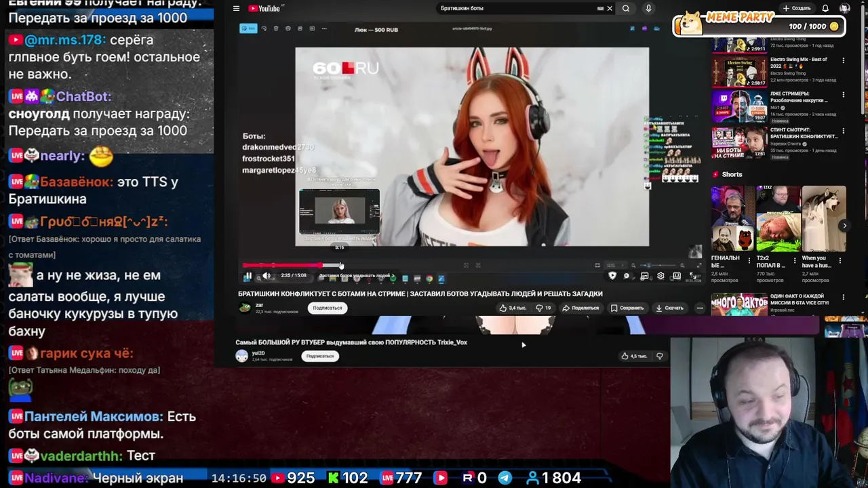Like the Trixie_Vox video below

[x=634, y=356]
